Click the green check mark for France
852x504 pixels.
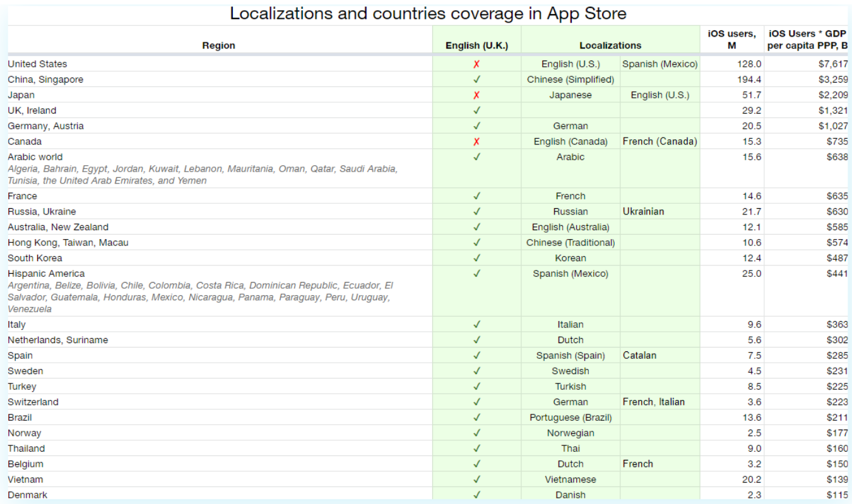tap(476, 196)
